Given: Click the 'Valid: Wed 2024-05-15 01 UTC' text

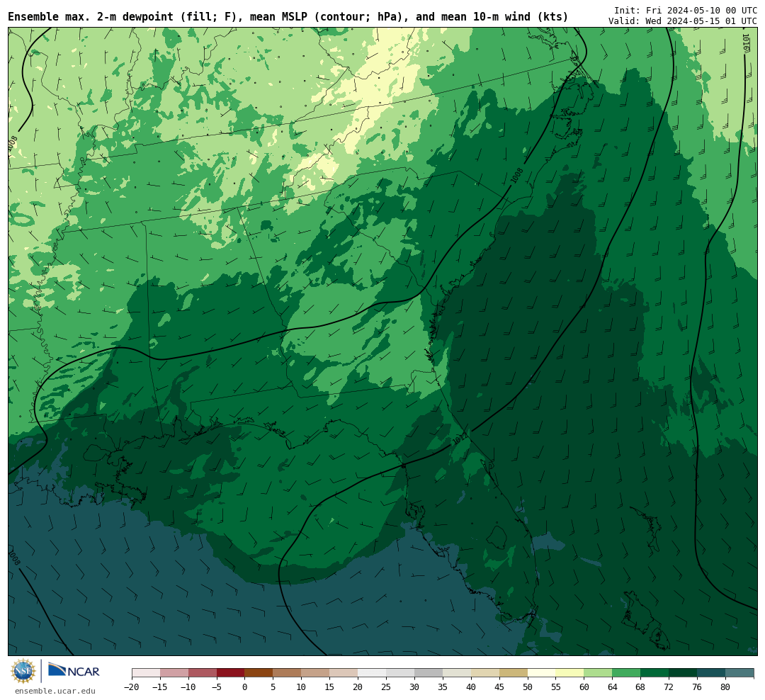Looking at the screenshot, I should click(x=683, y=21).
